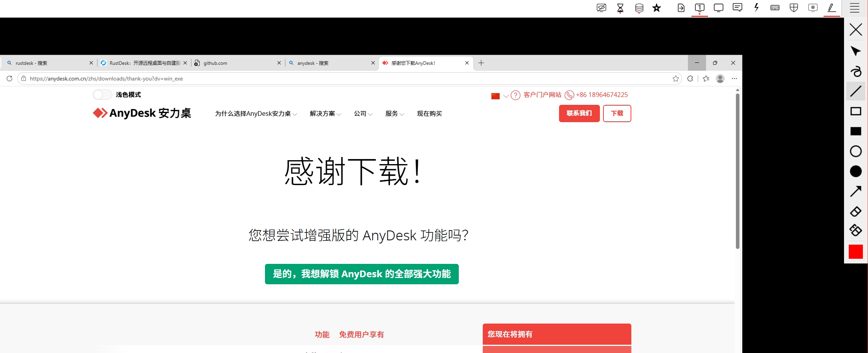
Task: Open the favorites list icon
Action: point(706,79)
